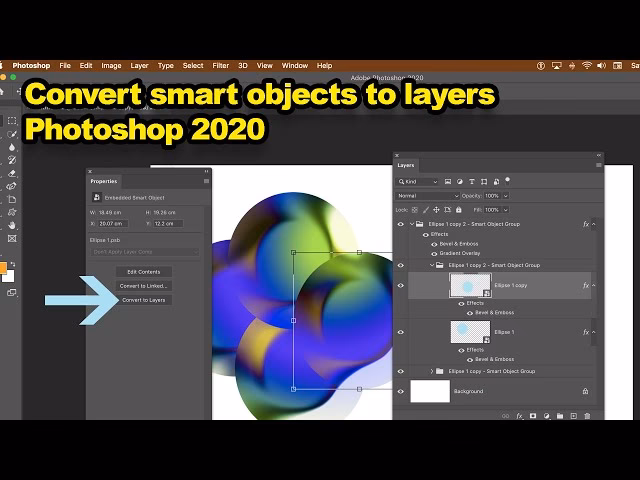640x480 pixels.
Task: Toggle Bevel & Emboss under Ellipse 1 copy
Action: 470,313
